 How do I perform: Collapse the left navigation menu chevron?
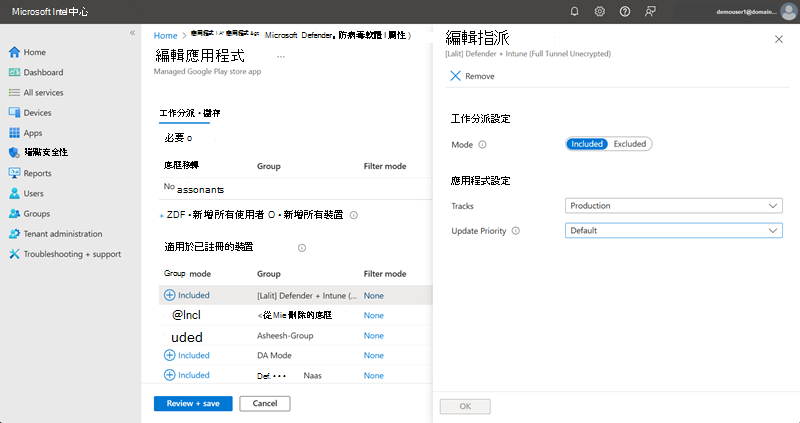pos(132,33)
